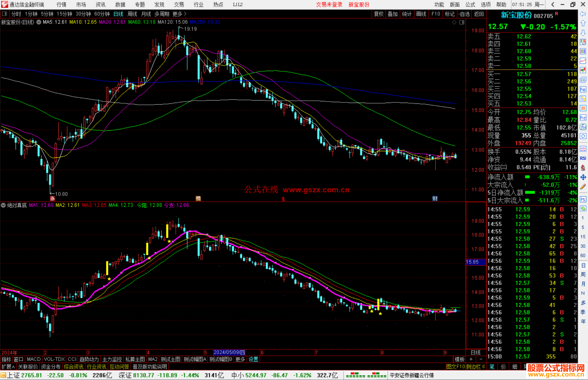Toggle the 绝对真底 indicator circle button
Screen dimensions: 588x380
click(3, 205)
